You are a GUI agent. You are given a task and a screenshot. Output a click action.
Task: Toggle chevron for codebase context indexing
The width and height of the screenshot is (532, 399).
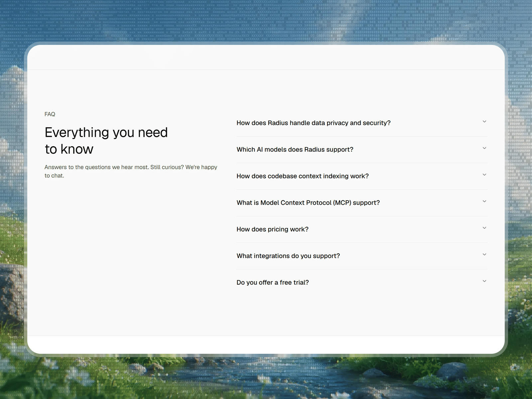coord(484,175)
